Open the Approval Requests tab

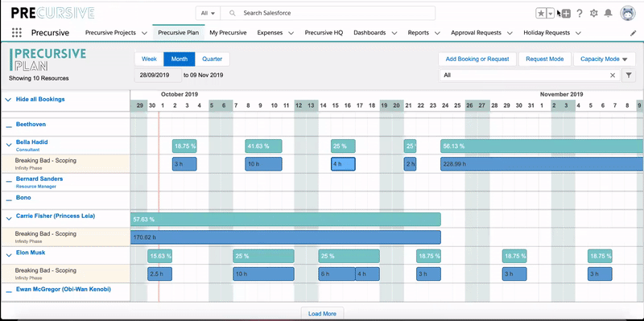(476, 33)
